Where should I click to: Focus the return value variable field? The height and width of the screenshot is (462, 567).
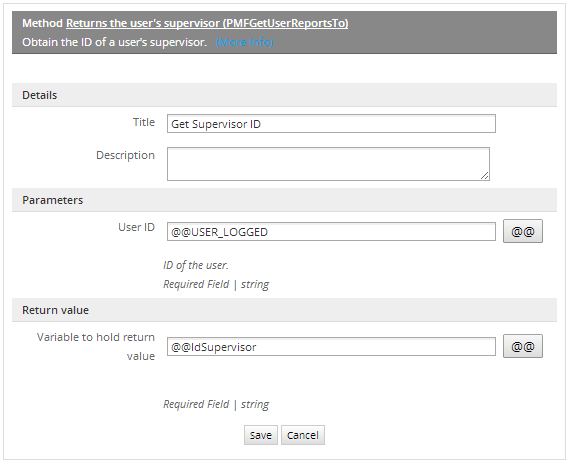pyautogui.click(x=331, y=347)
